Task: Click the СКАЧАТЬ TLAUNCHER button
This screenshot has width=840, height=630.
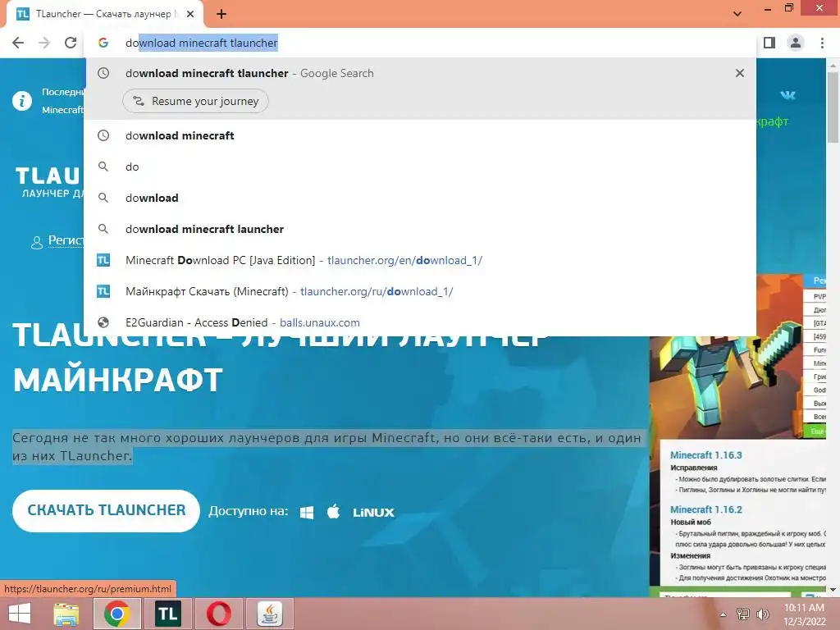Action: point(106,510)
